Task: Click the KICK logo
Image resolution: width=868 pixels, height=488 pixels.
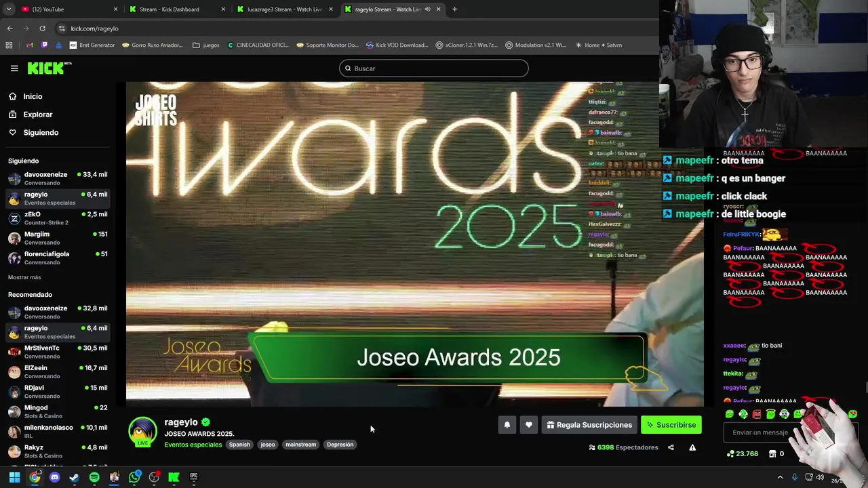Action: click(49, 68)
